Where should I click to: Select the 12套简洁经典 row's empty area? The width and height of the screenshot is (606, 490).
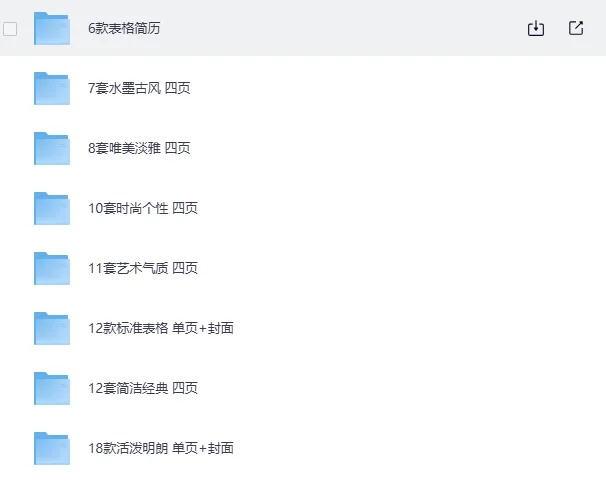400,388
